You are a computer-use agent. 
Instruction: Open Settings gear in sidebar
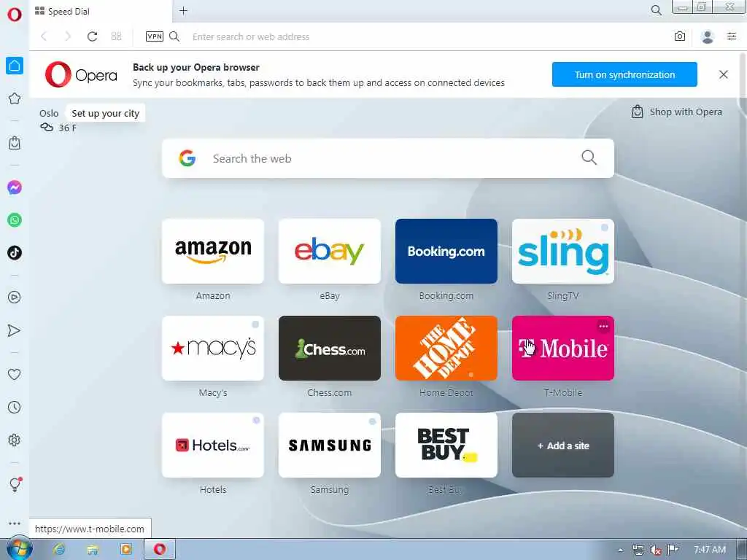(15, 440)
